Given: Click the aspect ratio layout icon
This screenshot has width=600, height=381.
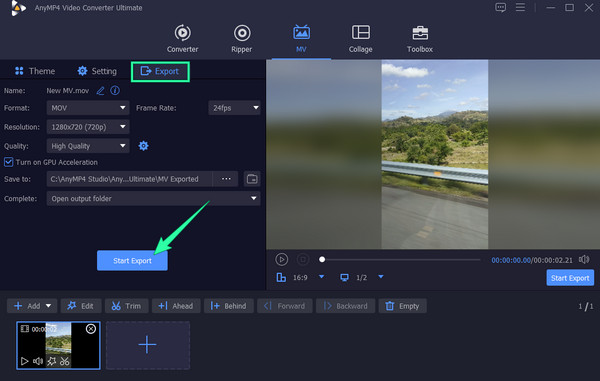Looking at the screenshot, I should (x=281, y=277).
